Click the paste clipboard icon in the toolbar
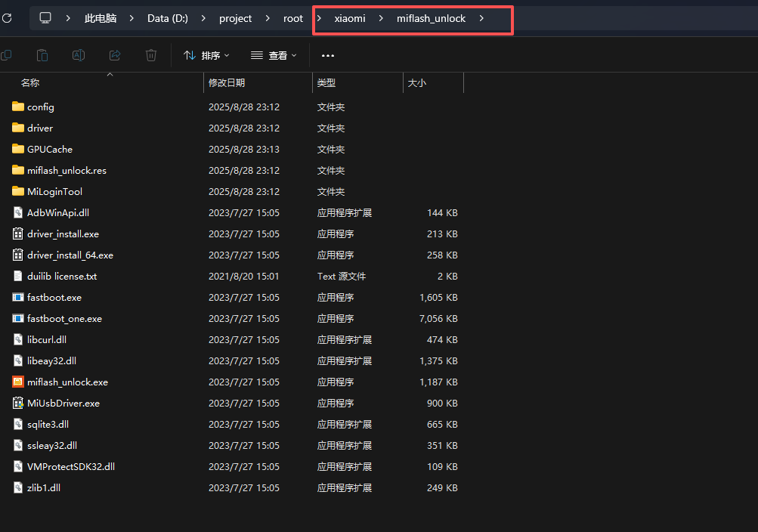The width and height of the screenshot is (758, 532). pos(42,56)
